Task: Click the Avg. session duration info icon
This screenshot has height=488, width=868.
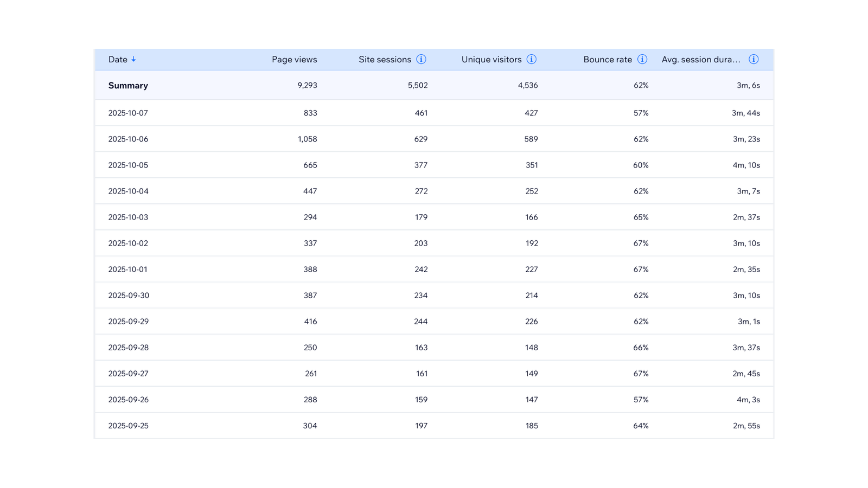Action: [x=754, y=60]
